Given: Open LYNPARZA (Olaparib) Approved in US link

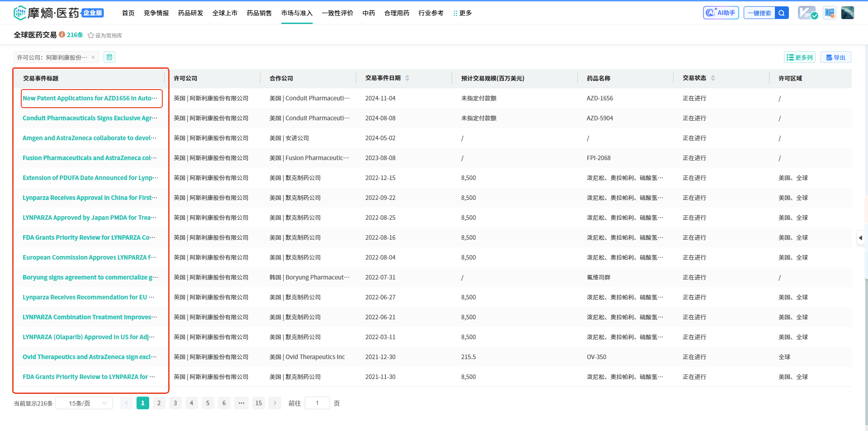Looking at the screenshot, I should point(89,337).
